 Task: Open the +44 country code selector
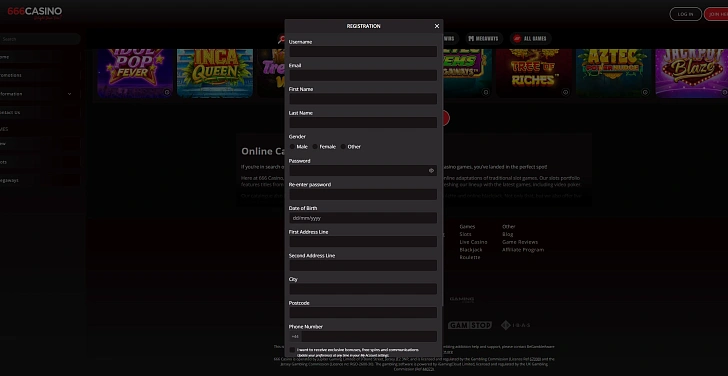[295, 337]
